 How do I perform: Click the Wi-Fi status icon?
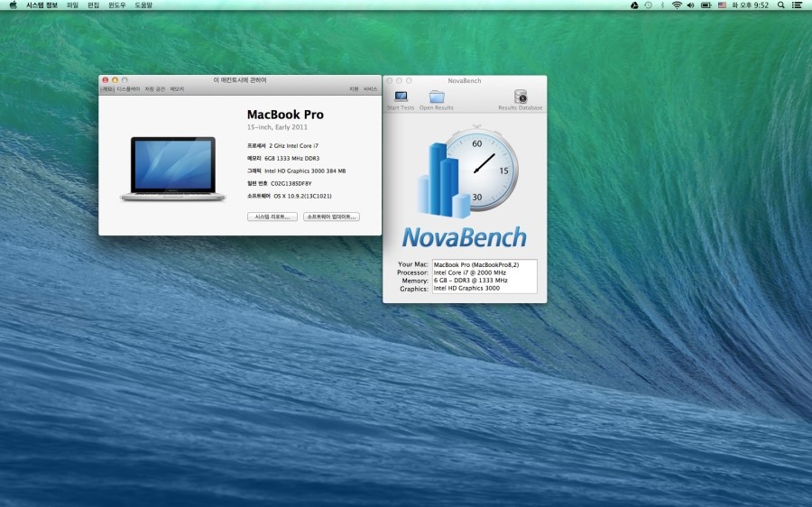click(x=677, y=5)
